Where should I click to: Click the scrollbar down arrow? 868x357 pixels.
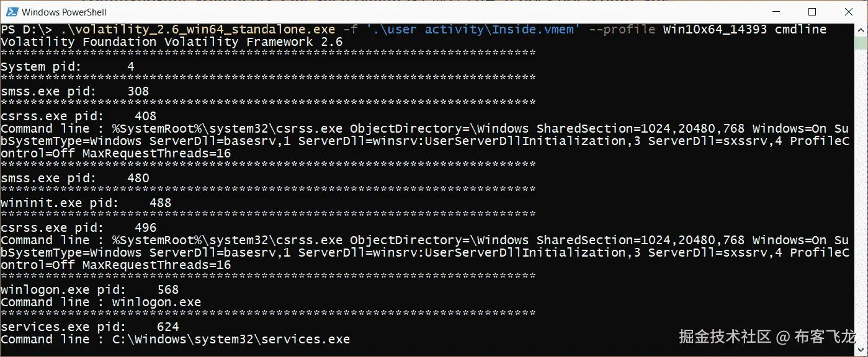[861, 351]
